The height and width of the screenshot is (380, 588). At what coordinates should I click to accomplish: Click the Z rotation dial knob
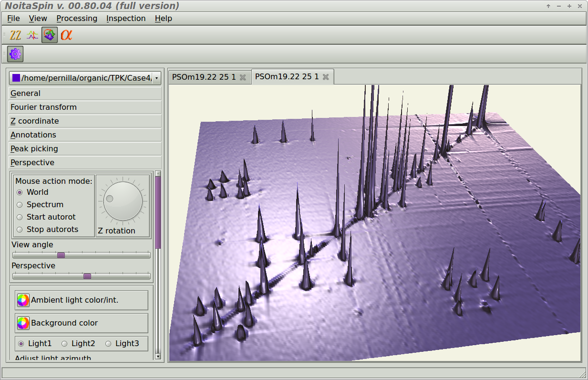click(123, 201)
